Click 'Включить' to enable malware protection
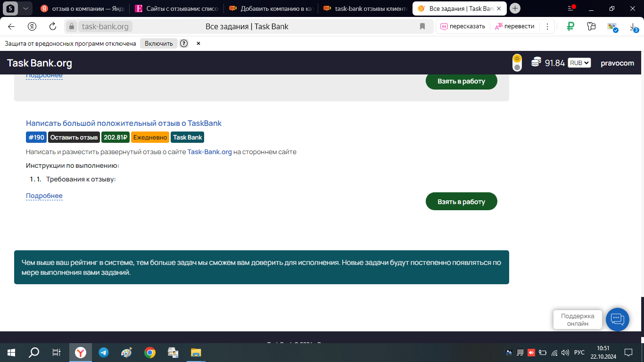 [158, 43]
